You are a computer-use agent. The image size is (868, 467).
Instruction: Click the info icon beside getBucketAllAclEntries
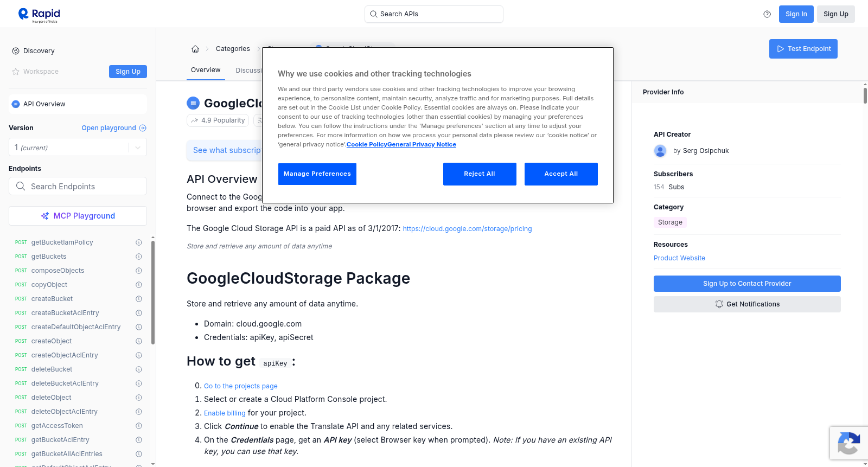click(x=139, y=454)
